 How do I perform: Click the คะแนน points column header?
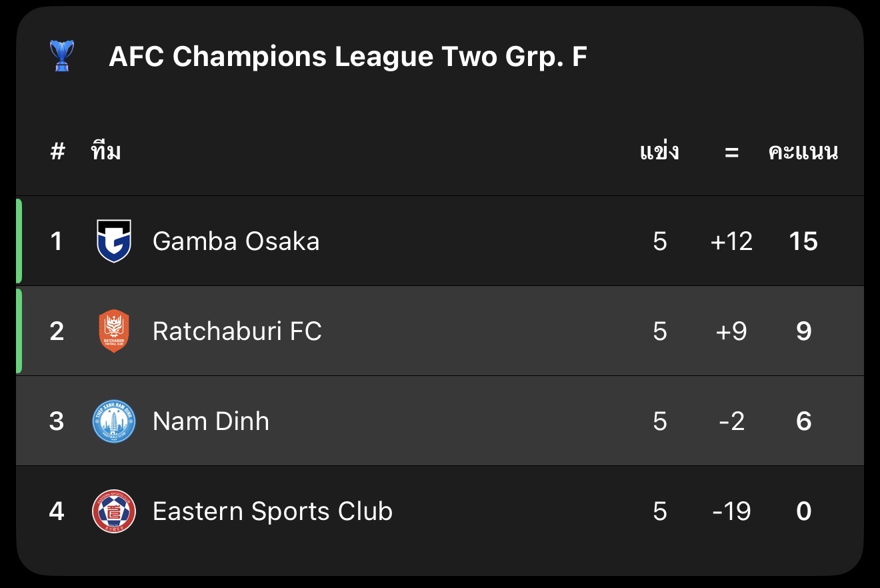pos(803,153)
